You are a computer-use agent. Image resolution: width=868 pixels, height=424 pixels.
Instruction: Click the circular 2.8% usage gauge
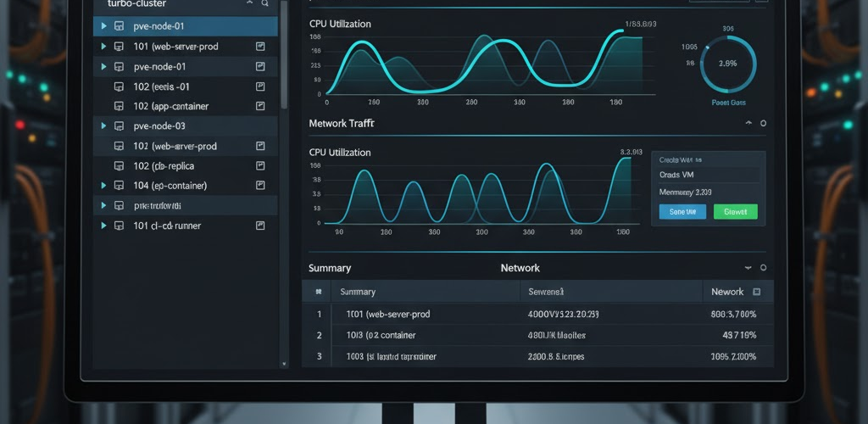click(x=728, y=63)
